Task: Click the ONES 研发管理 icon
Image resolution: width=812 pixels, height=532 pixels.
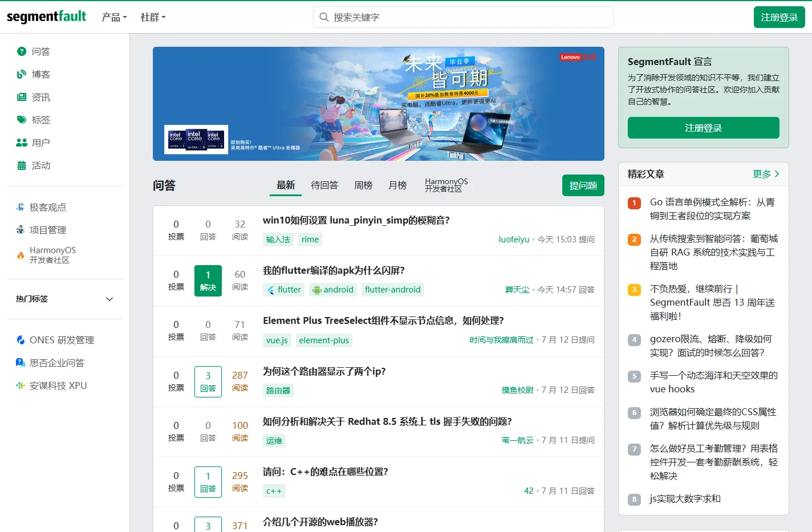Action: click(21, 340)
